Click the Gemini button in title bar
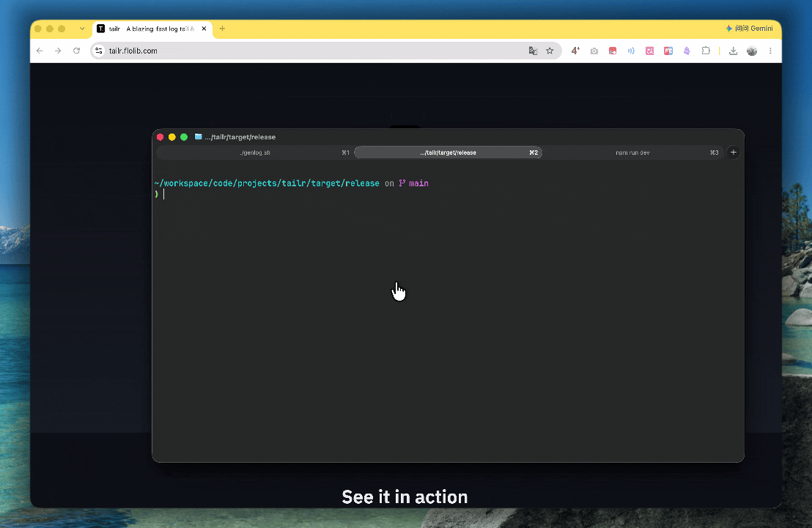Image resolution: width=812 pixels, height=528 pixels. point(749,29)
